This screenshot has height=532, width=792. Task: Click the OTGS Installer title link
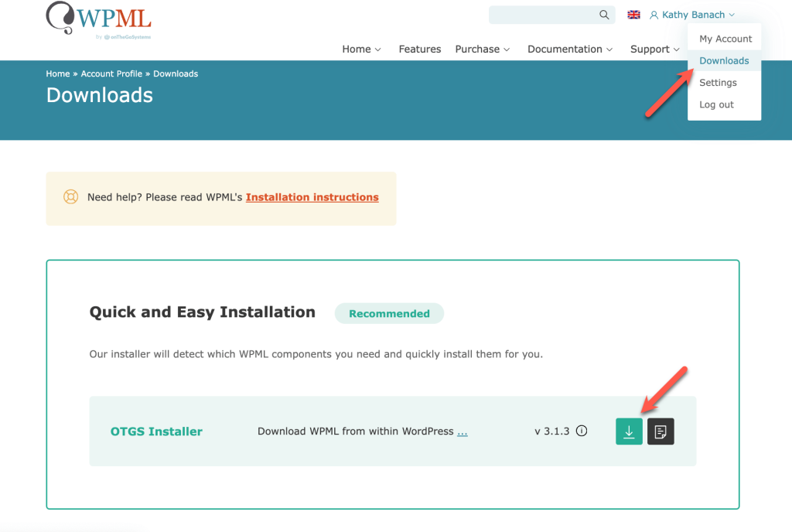click(156, 431)
